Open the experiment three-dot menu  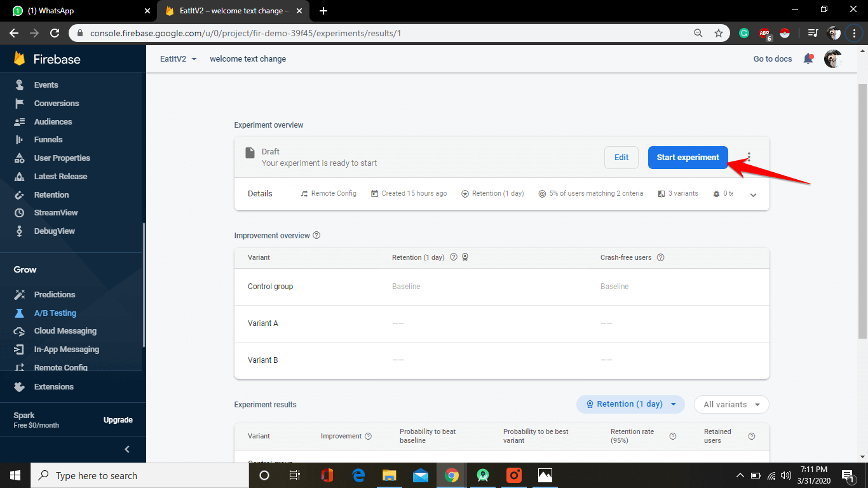749,157
